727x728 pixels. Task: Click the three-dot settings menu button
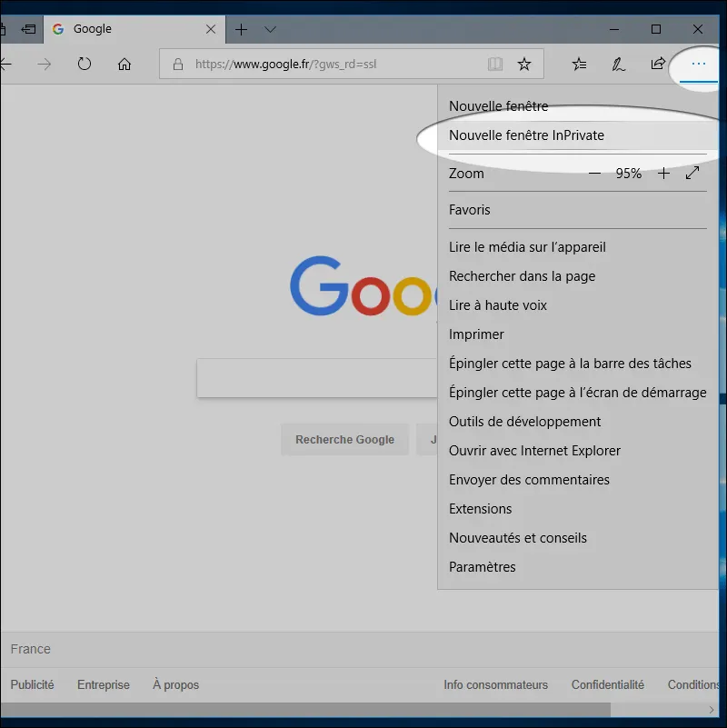(x=699, y=64)
